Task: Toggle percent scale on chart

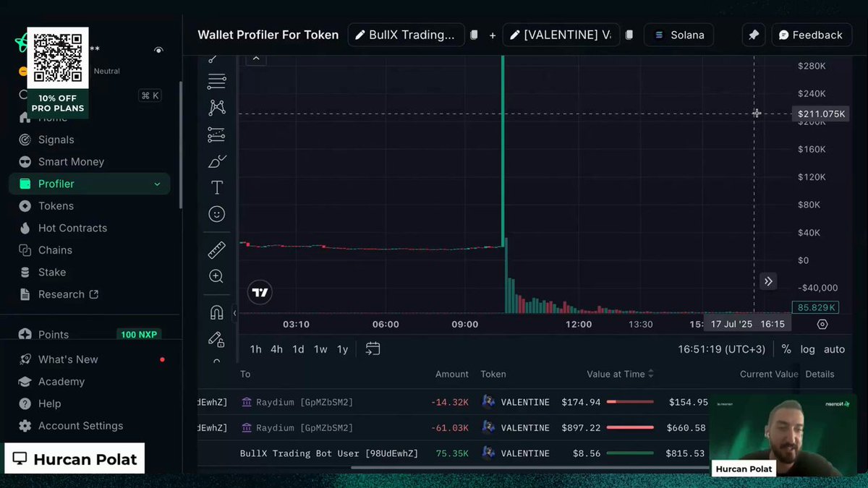Action: [786, 349]
